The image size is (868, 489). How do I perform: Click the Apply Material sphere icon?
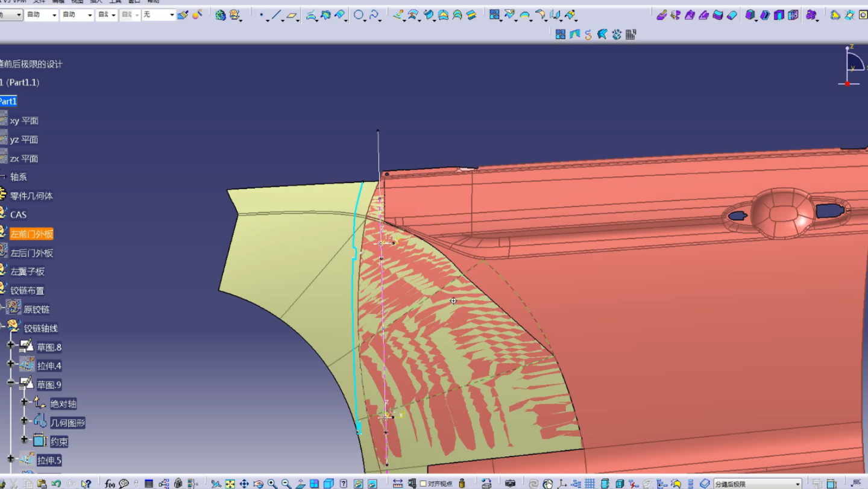[x=220, y=15]
